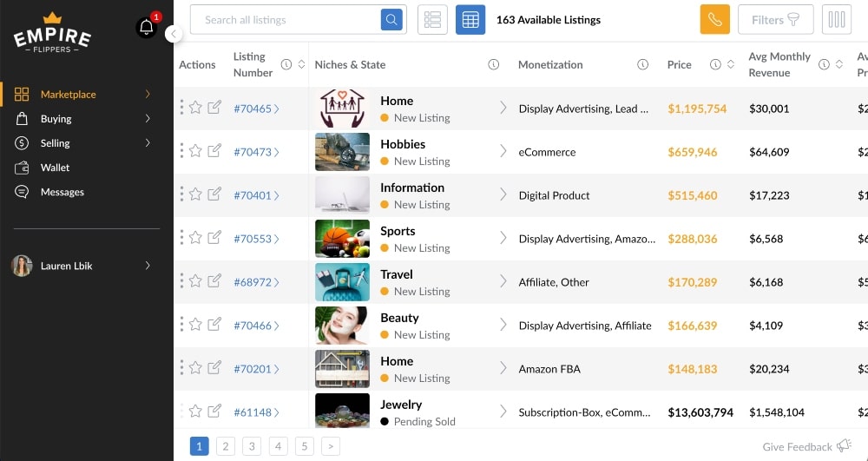The width and height of the screenshot is (868, 461).
Task: Go to Messages in sidebar
Action: tap(62, 192)
